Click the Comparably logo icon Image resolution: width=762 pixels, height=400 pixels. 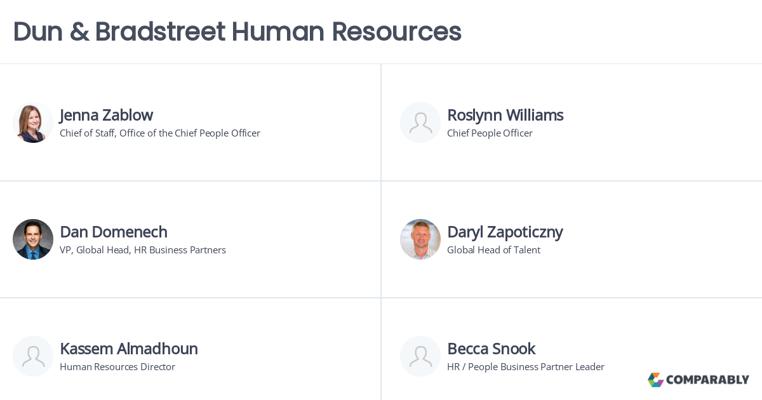pyautogui.click(x=656, y=380)
